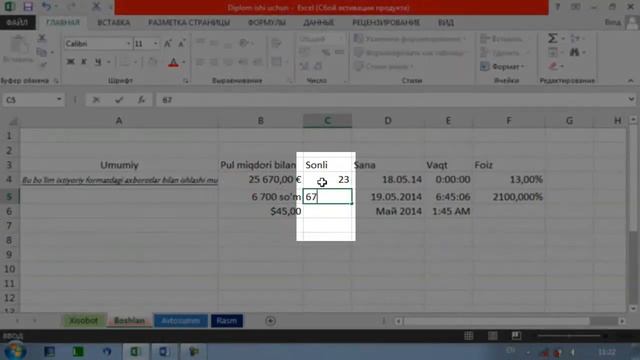This screenshot has height=360, width=640.
Task: Click cell with date 19.05.2014
Action: tap(388, 197)
